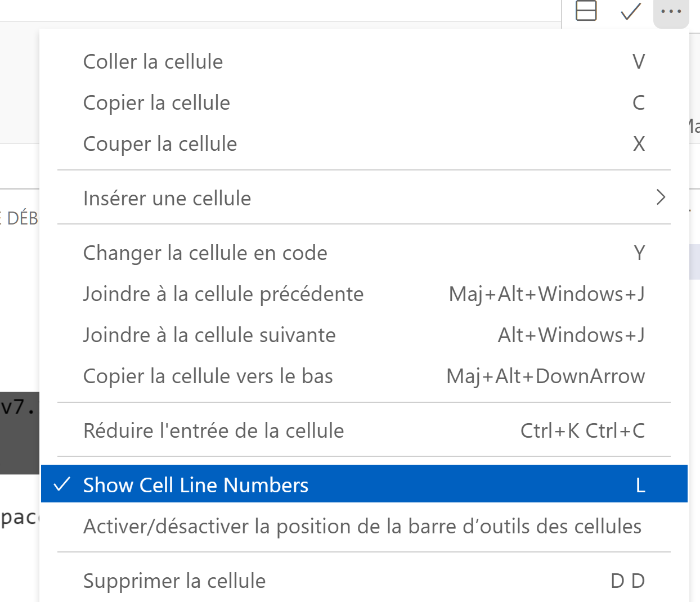Click the Split Cell icon's lower segment

(x=586, y=16)
